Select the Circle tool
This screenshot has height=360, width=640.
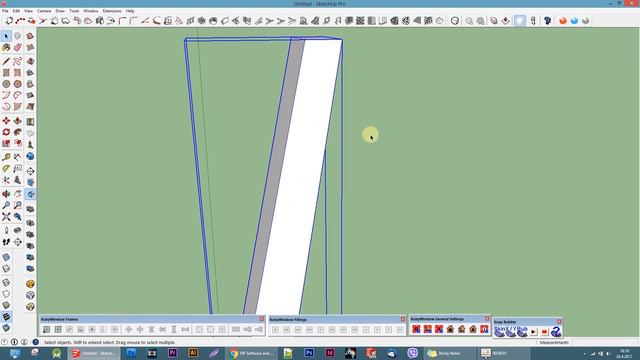[x=6, y=84]
